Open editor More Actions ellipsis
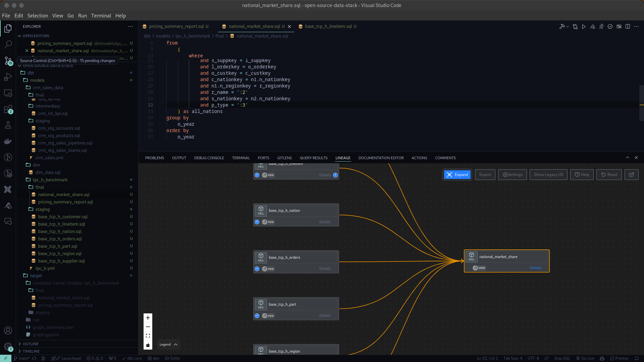This screenshot has width=644, height=362. tap(636, 26)
